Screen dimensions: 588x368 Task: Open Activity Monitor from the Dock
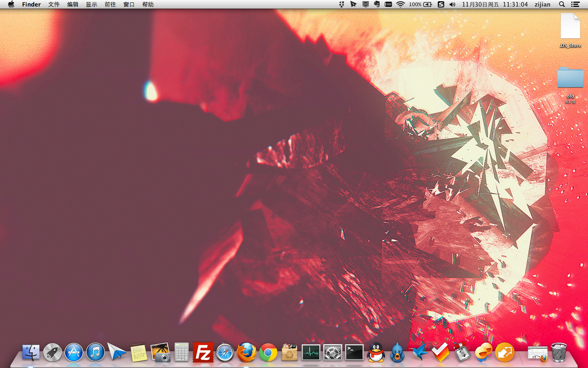pyautogui.click(x=311, y=352)
